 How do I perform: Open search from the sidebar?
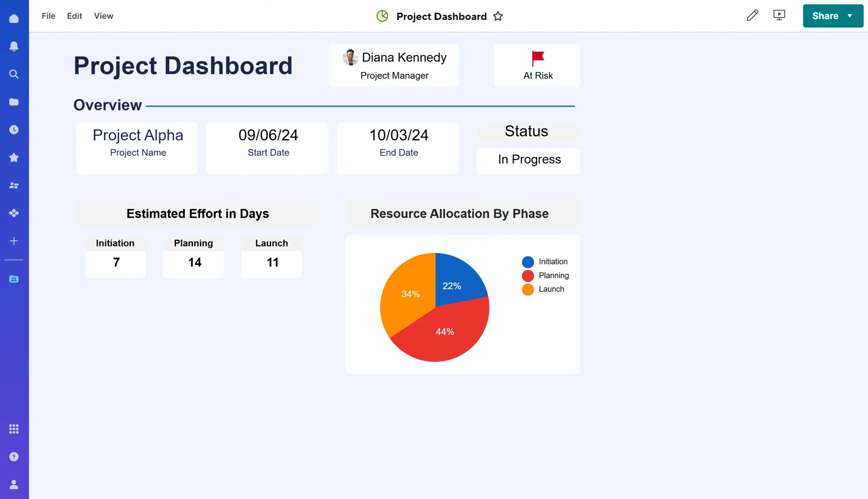pos(14,74)
